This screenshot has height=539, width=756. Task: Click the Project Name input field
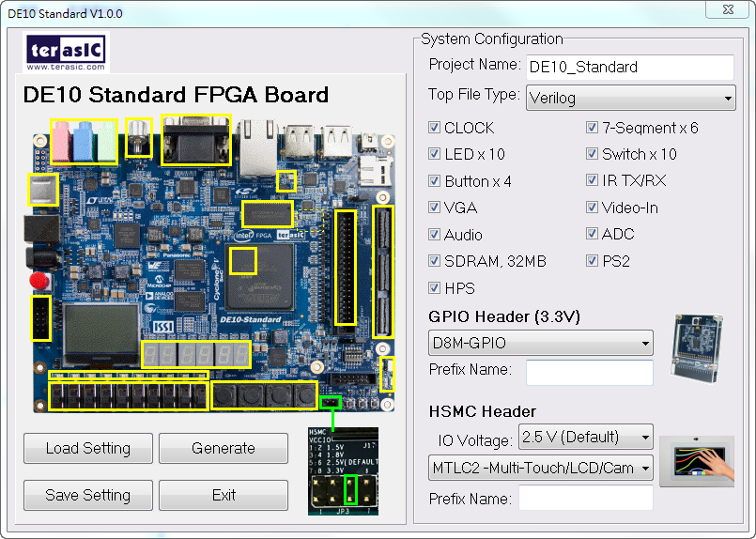coord(629,67)
